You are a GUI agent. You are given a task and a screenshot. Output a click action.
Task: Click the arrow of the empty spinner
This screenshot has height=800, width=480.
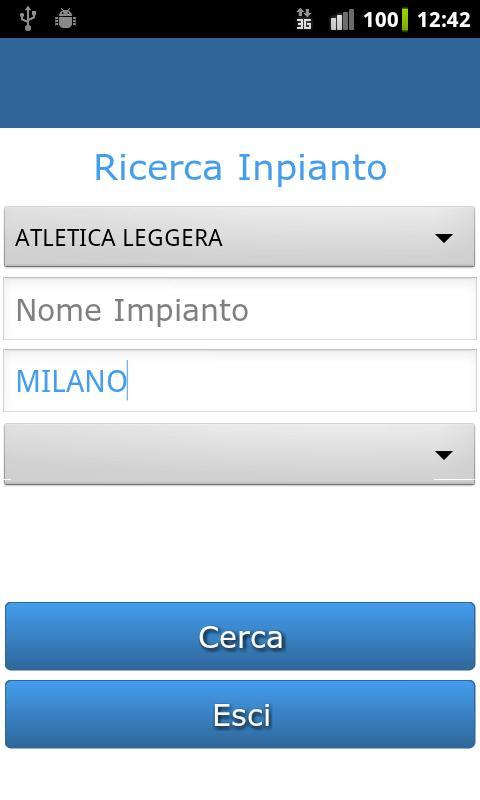tap(444, 455)
